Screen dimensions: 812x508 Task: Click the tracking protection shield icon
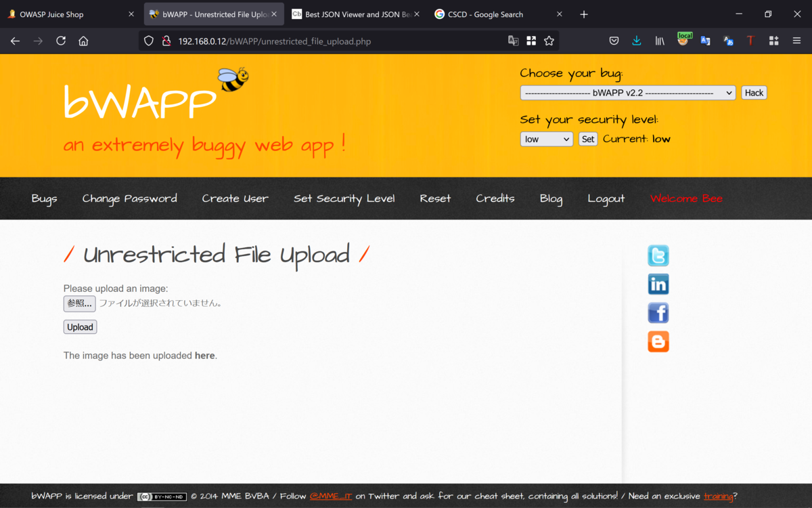(x=149, y=41)
